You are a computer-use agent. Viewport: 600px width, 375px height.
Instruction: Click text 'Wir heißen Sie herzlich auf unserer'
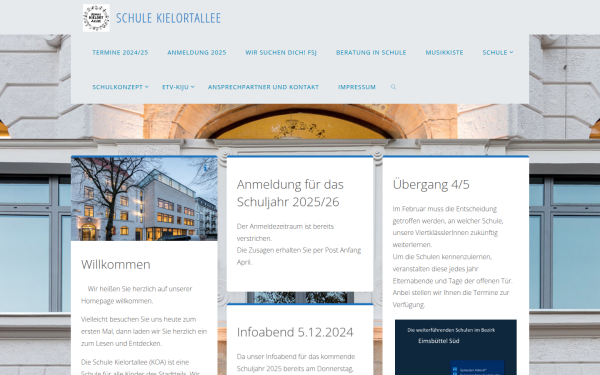(140, 289)
